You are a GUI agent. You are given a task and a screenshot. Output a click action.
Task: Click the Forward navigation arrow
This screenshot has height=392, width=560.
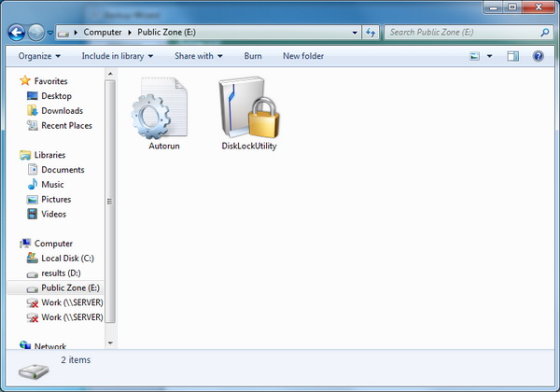pos(36,33)
